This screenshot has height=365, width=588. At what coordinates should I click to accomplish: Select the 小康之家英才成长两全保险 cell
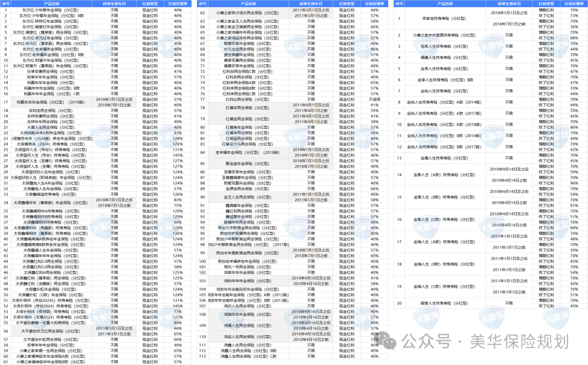tap(248, 13)
